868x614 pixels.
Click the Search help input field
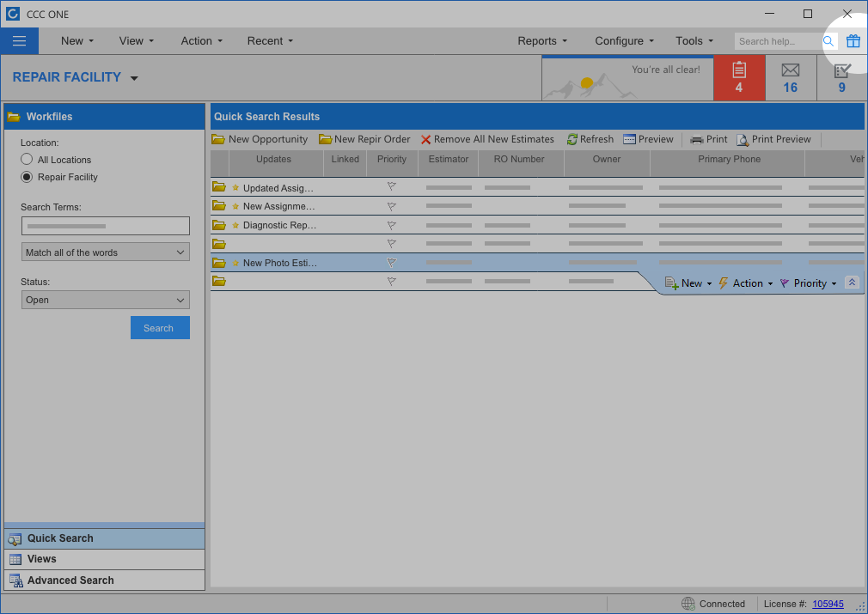tap(778, 41)
